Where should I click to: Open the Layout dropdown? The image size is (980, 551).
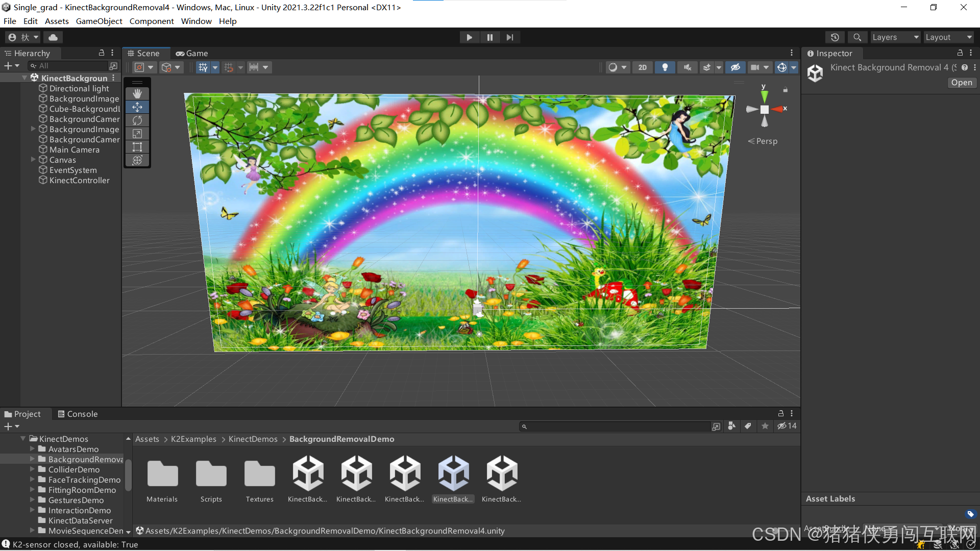[947, 37]
